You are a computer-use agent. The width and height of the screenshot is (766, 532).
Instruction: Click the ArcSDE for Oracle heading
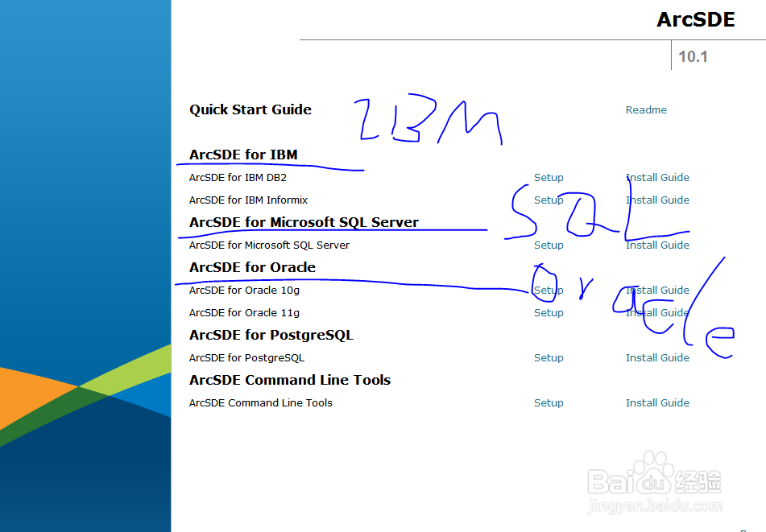click(252, 267)
